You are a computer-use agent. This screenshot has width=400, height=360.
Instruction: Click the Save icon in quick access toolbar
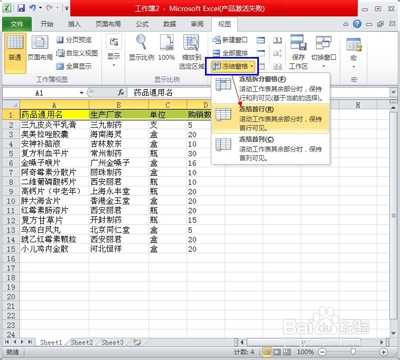coord(21,8)
